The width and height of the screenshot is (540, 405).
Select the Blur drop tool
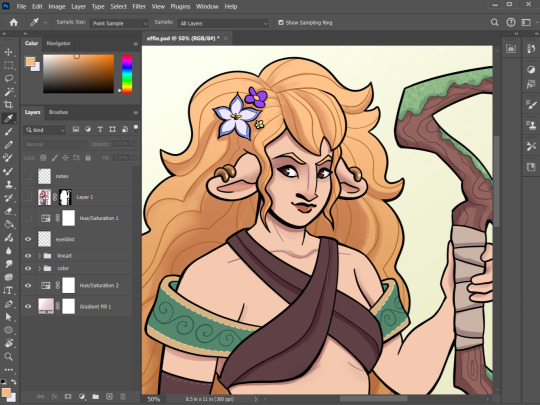pyautogui.click(x=9, y=251)
